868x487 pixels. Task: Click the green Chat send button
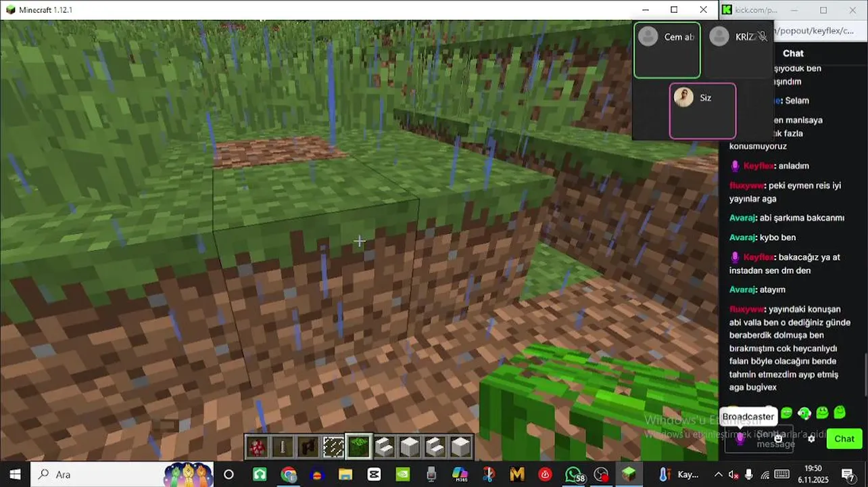tap(844, 438)
